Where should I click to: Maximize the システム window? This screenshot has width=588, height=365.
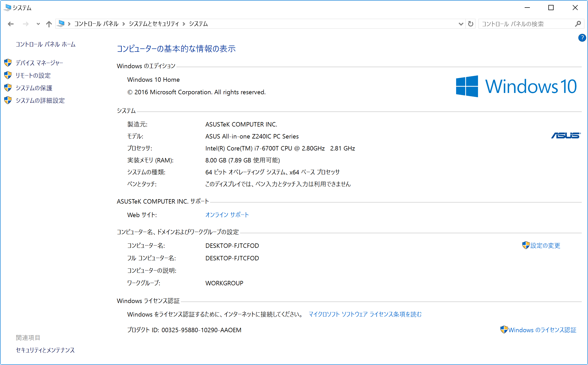pyautogui.click(x=551, y=8)
